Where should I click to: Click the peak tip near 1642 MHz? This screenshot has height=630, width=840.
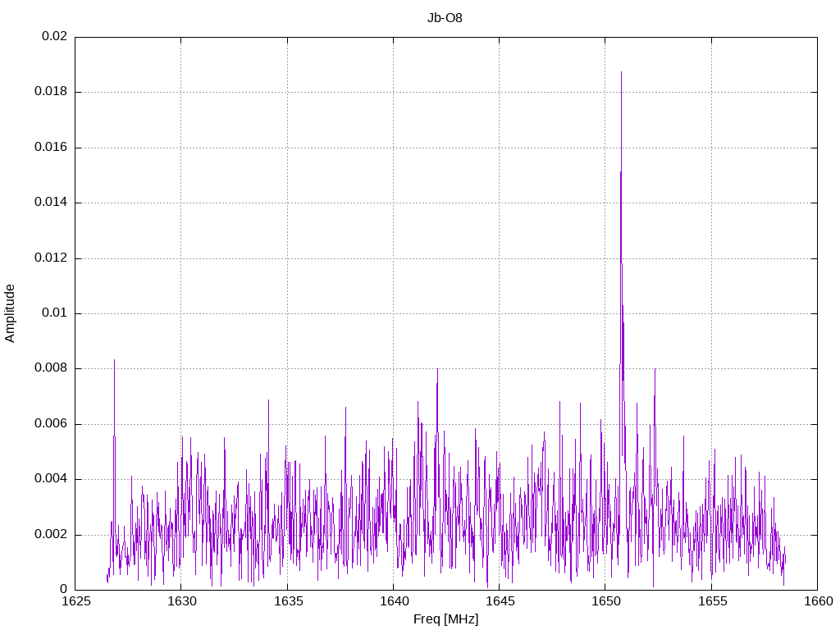pos(437,371)
